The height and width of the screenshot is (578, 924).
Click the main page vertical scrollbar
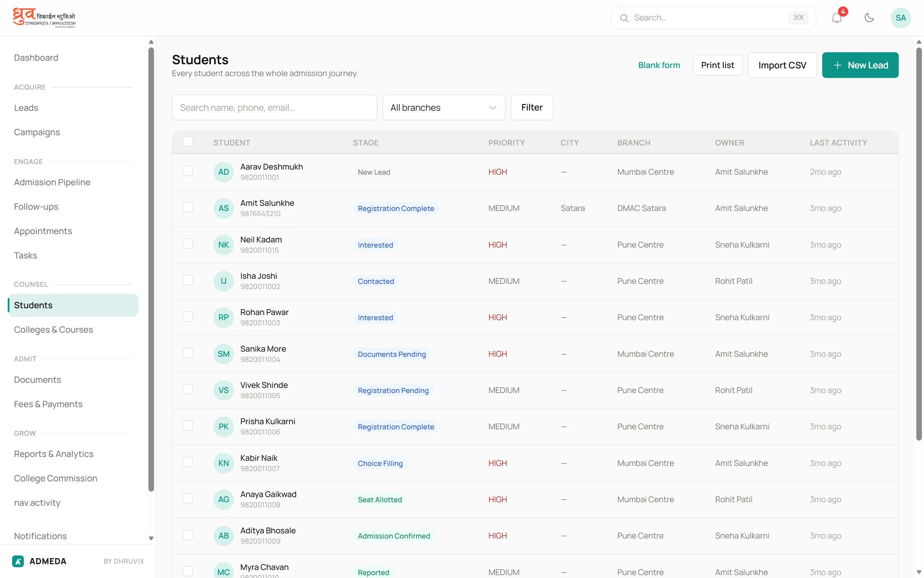point(919,244)
